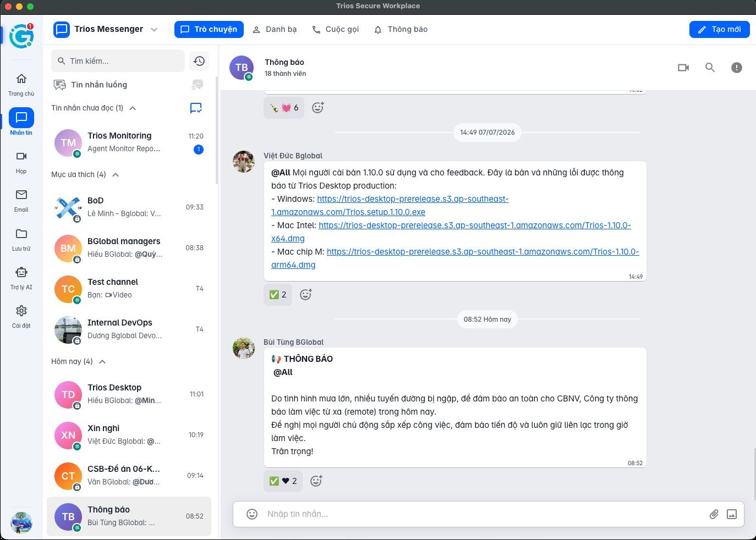
Task: Open Tin nhắn luồng threads
Action: pyautogui.click(x=99, y=85)
